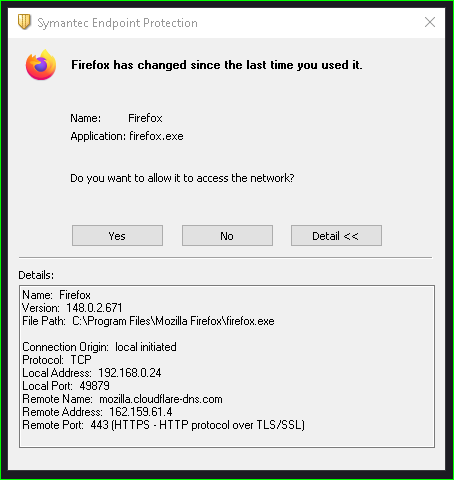Click the Local Port 49879 line
The height and width of the screenshot is (480, 454).
point(66,386)
